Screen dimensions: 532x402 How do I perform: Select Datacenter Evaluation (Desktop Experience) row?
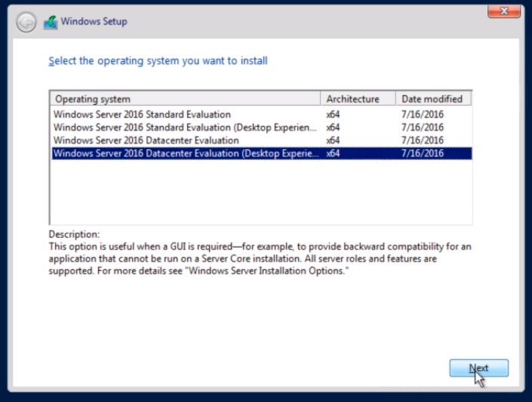pos(261,153)
